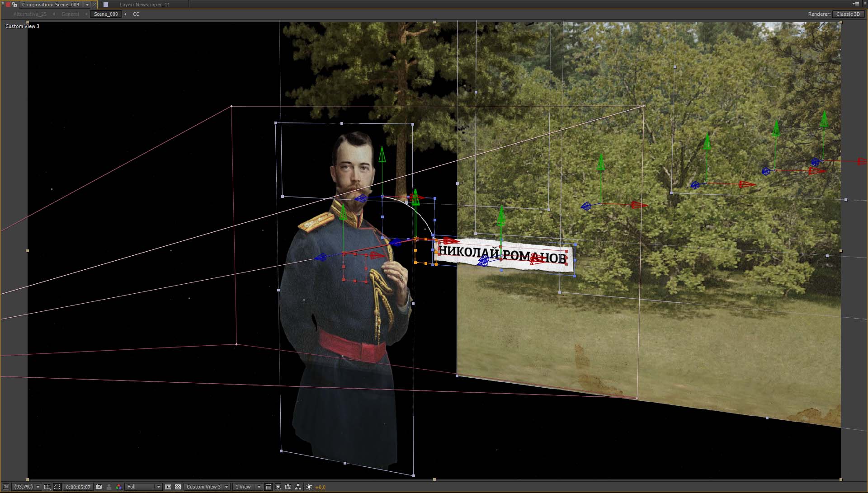Toggle the viewer lock icon
Screen dimensions: 868x493
click(15, 5)
